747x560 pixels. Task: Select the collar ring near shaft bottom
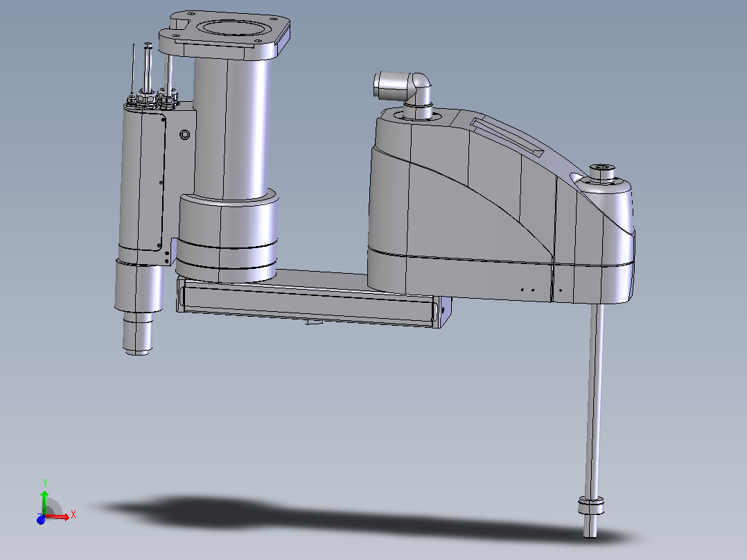click(591, 505)
